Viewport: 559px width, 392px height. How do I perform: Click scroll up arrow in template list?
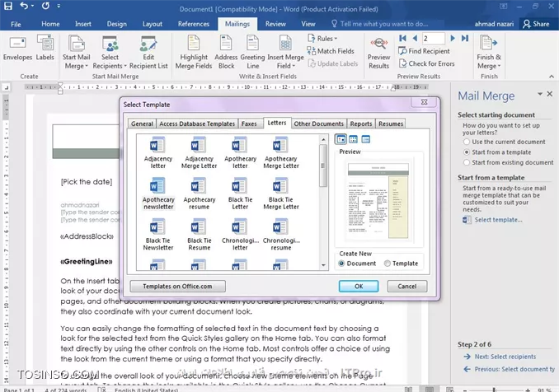(323, 139)
